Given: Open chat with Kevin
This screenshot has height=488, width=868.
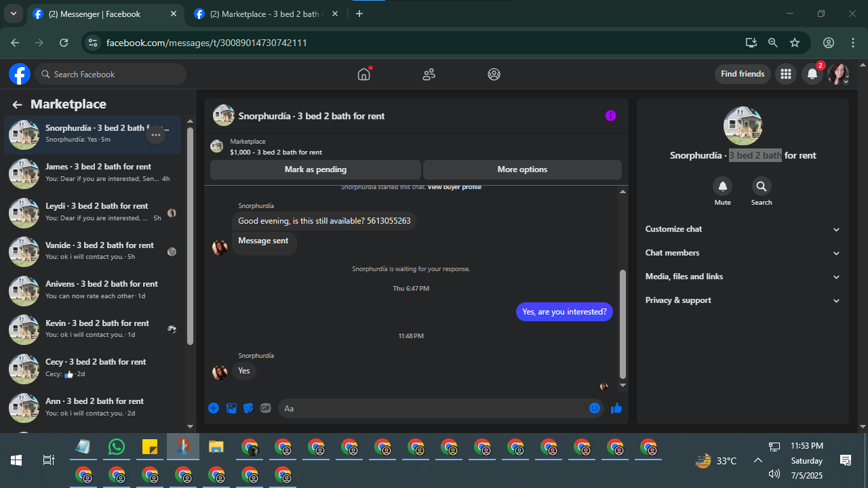Looking at the screenshot, I should pos(93,330).
